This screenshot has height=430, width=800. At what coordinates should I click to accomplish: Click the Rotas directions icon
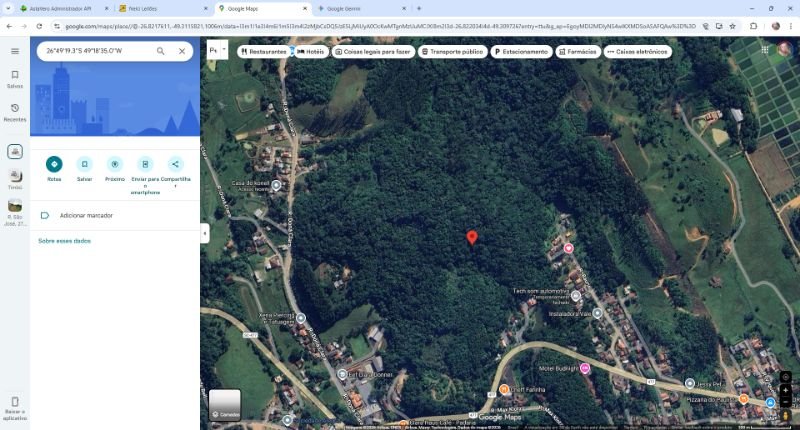pos(54,164)
